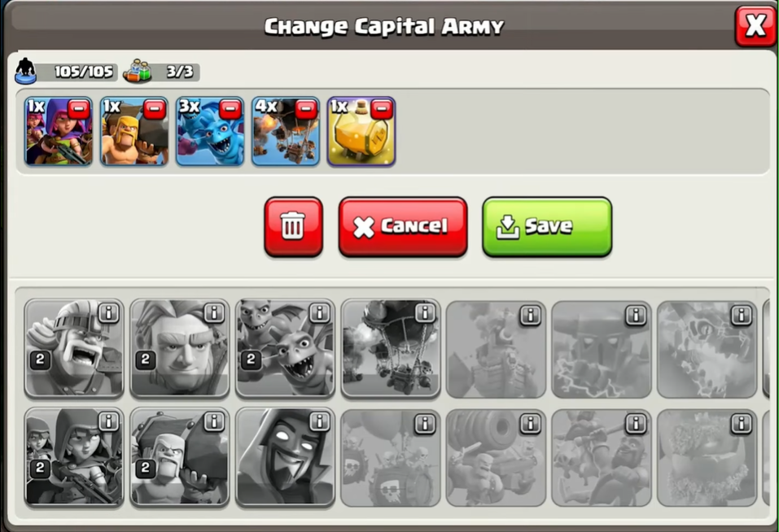Select the Rocket Balloons troop card

[391, 348]
